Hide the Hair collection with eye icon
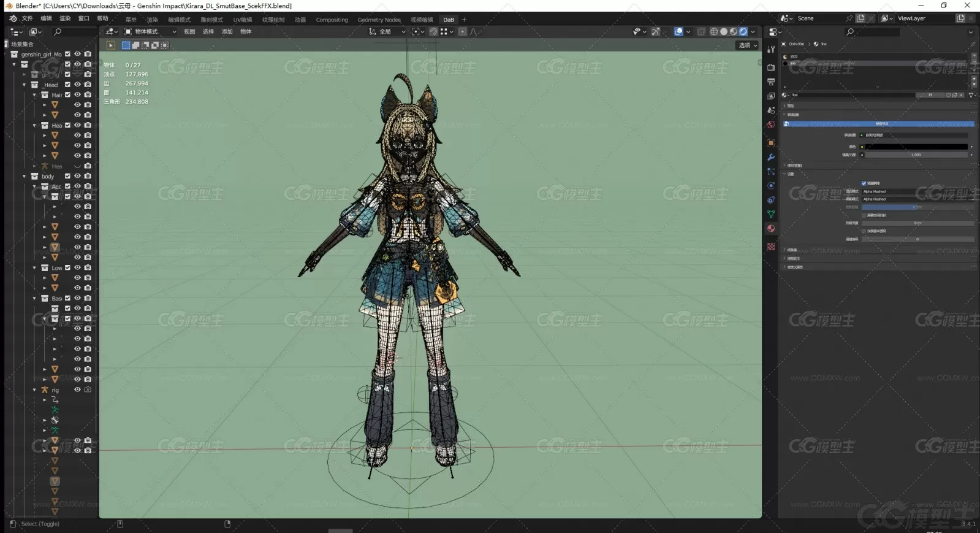This screenshot has height=533, width=980. [77, 94]
